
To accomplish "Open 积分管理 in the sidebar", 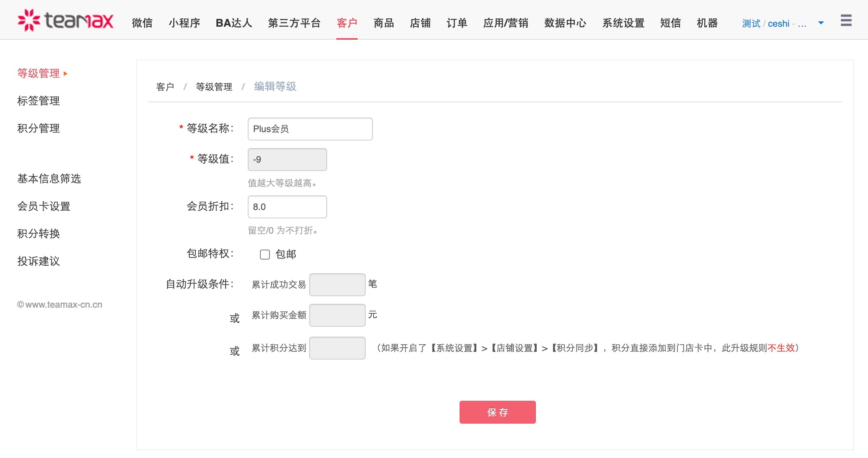I will tap(39, 128).
